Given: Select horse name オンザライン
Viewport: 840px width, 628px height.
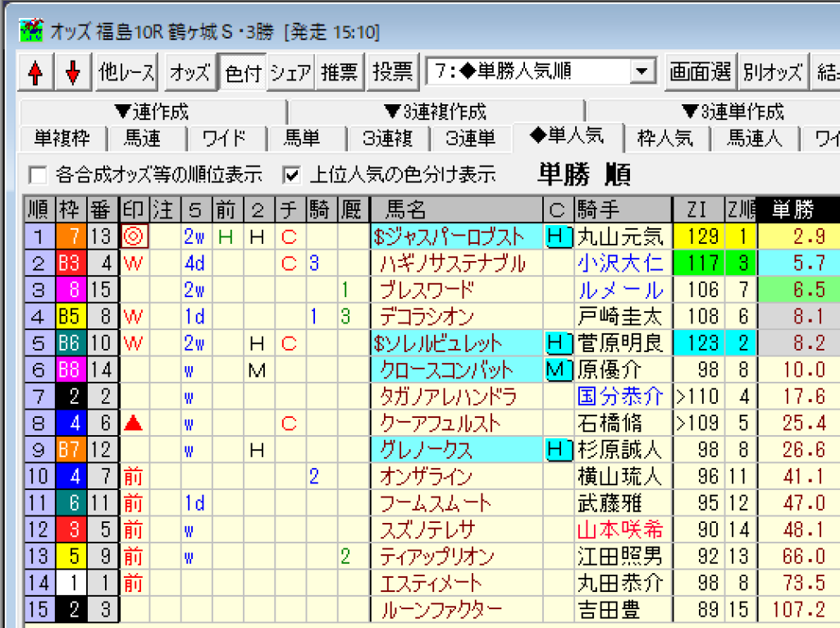Looking at the screenshot, I should click(x=426, y=477).
